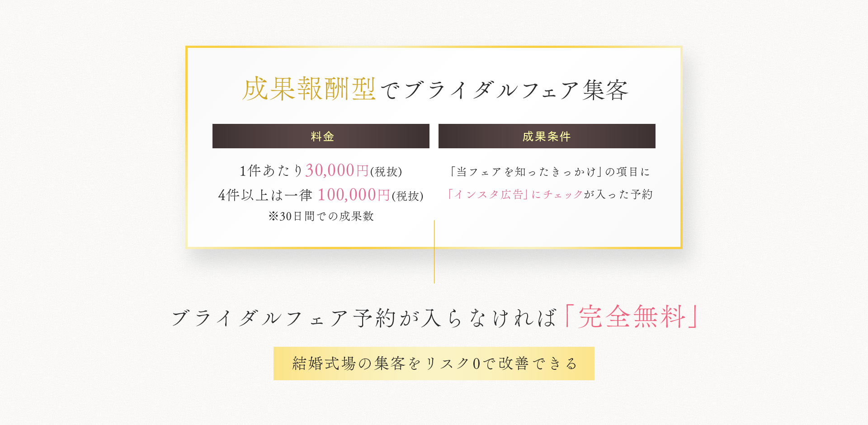Select the 成果条件 header bar
868x425 pixels.
tap(547, 136)
